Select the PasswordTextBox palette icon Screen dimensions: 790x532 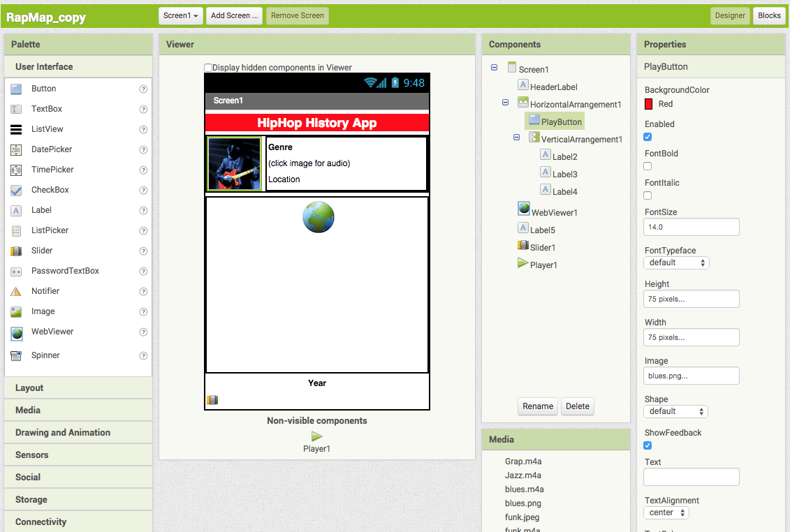click(16, 272)
